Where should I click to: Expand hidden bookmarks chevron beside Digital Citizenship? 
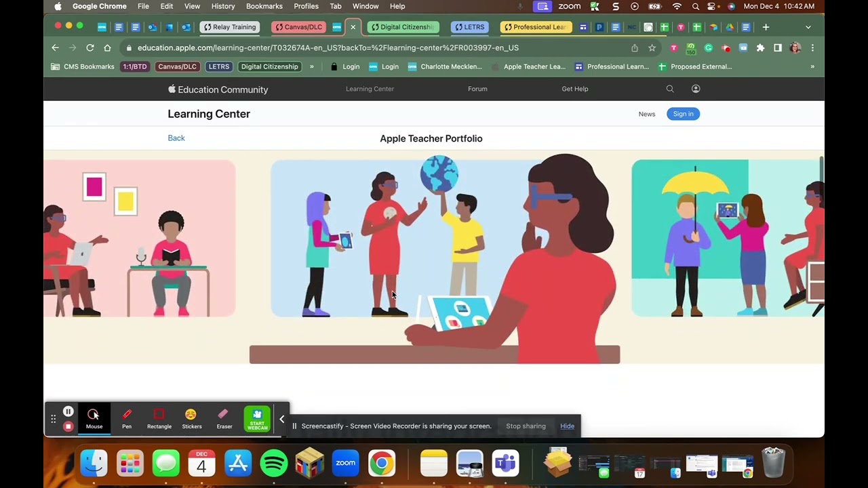click(312, 66)
